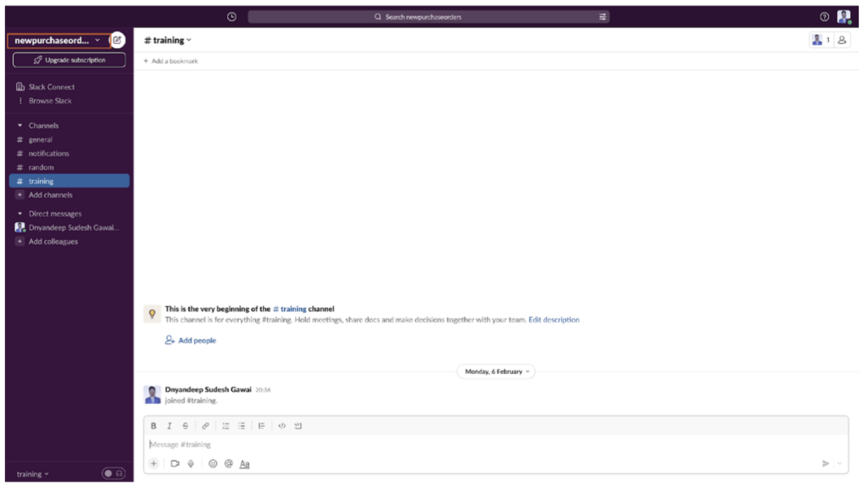Click your avatar with green presence indicator
The width and height of the screenshot is (868, 492).
[843, 16]
